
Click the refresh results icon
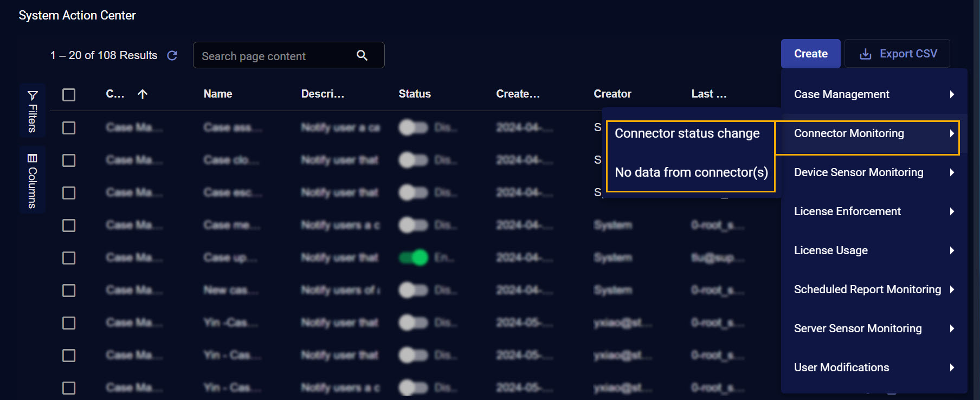click(x=172, y=55)
